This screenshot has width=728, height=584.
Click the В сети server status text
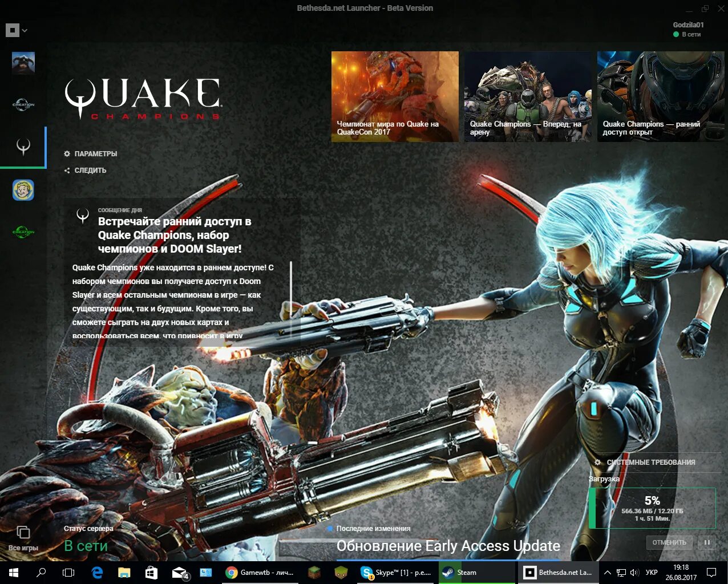point(86,546)
